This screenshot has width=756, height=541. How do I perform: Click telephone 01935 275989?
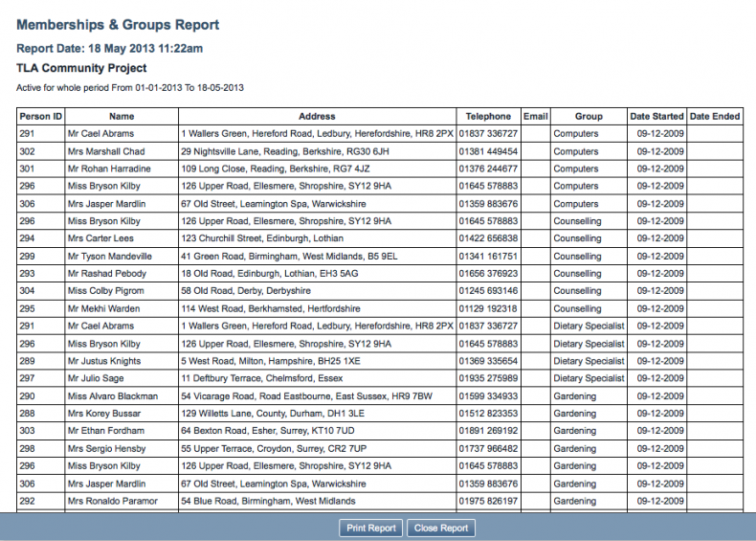coord(488,378)
